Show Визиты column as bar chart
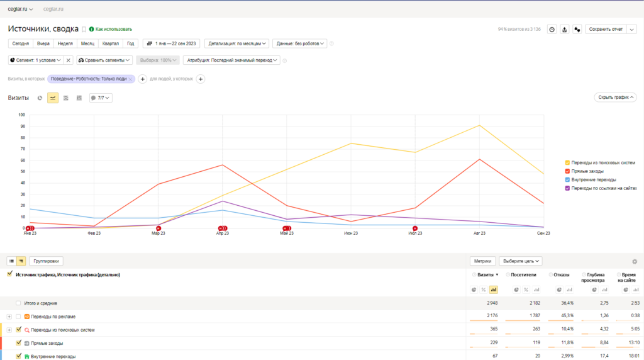644x360 pixels. (493, 290)
